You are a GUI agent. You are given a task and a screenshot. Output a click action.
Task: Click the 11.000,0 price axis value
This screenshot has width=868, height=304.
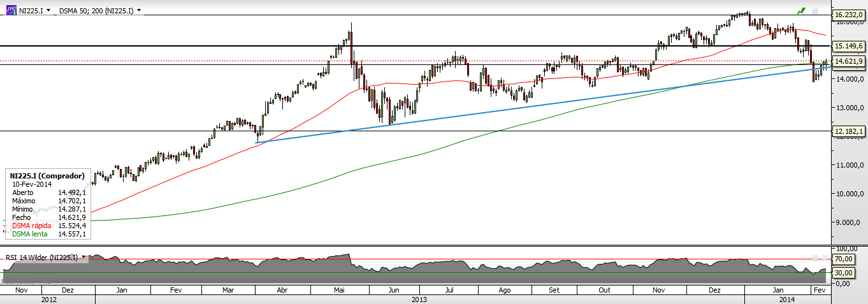848,165
